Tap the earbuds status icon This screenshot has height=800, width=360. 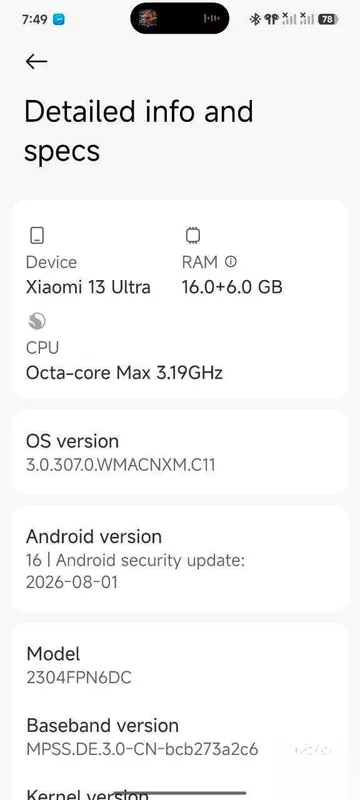(x=272, y=19)
